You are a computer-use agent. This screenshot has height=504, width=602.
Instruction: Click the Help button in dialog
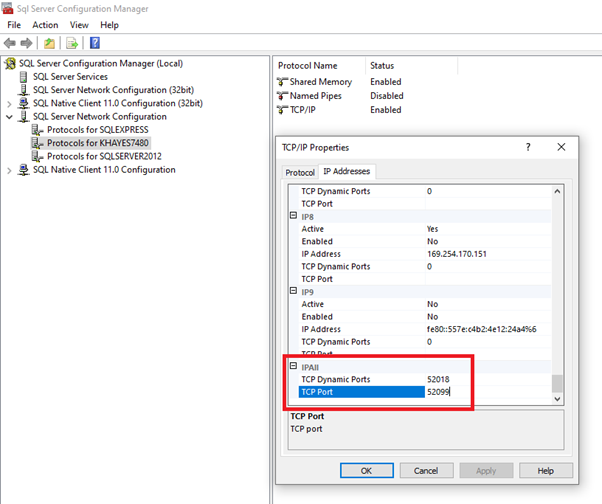point(546,471)
